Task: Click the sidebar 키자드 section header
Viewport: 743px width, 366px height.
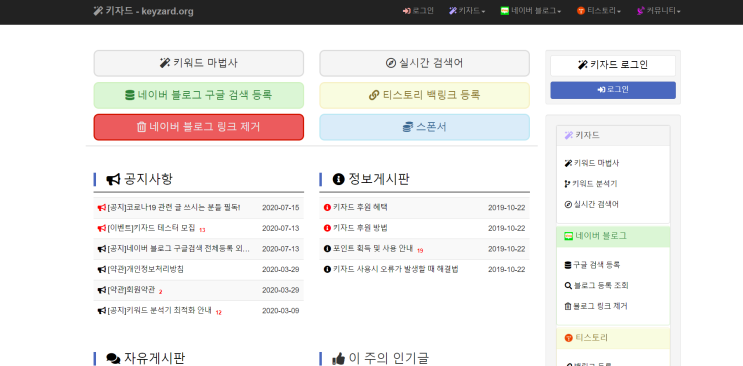Action: tap(613, 136)
